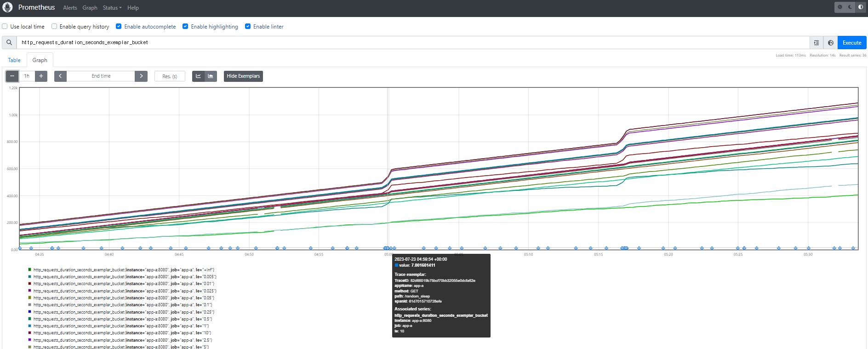This screenshot has height=349, width=868.
Task: Select browser-preferred theme contrast icon
Action: (860, 7)
